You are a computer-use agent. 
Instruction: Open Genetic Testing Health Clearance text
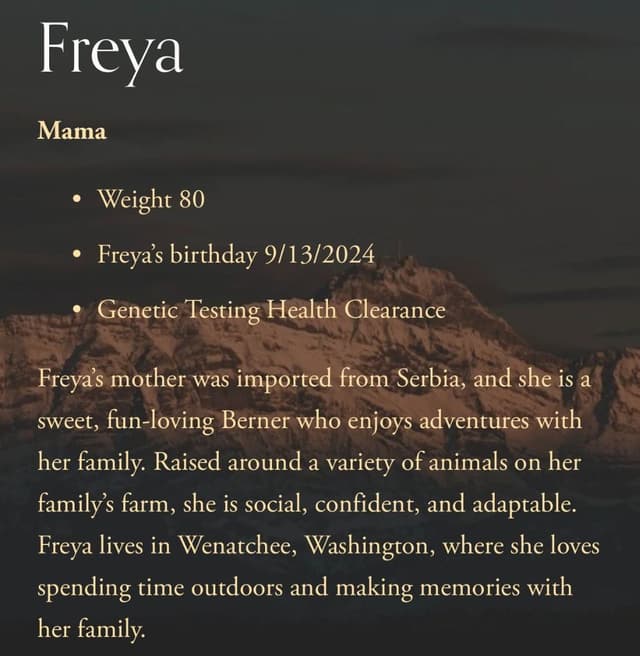click(x=271, y=310)
